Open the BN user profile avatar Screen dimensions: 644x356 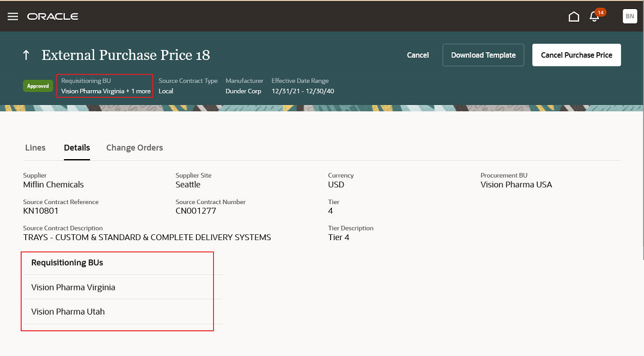(x=630, y=16)
